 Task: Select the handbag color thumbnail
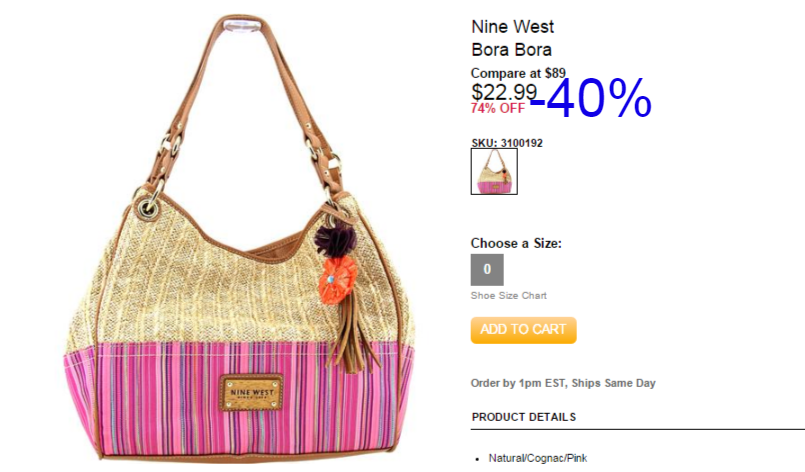click(494, 172)
